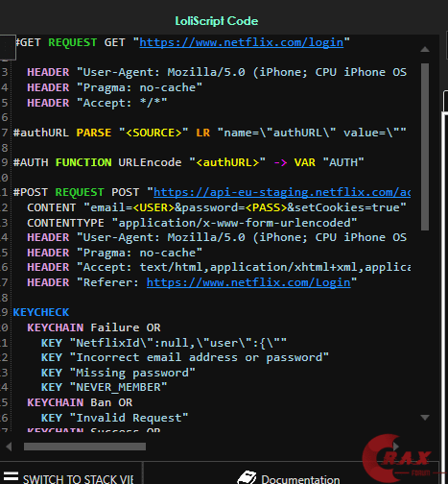Click the vertical scrollbar up arrow
This screenshot has width=448, height=484.
(425, 49)
